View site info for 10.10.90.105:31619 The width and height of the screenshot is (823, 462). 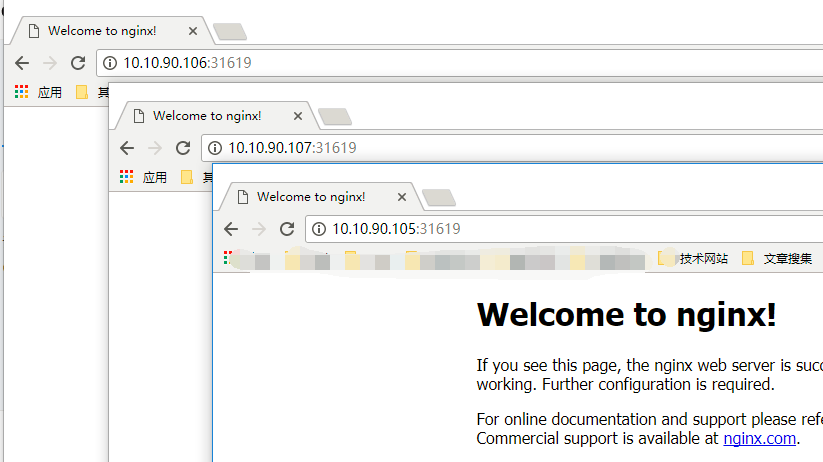coord(319,229)
